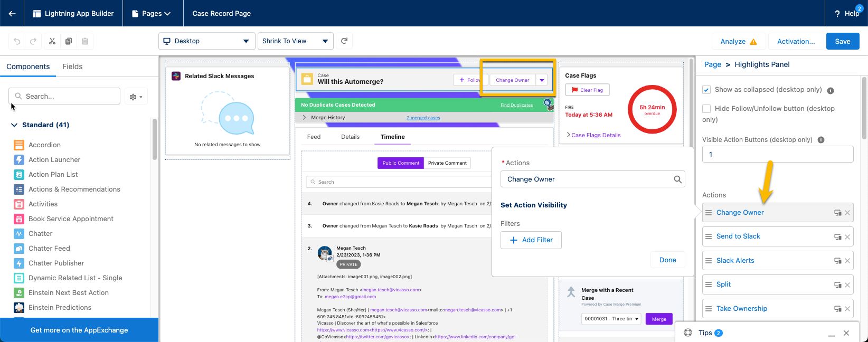This screenshot has width=868, height=342.
Task: Collapse the Standard (41) components section
Action: (x=14, y=125)
